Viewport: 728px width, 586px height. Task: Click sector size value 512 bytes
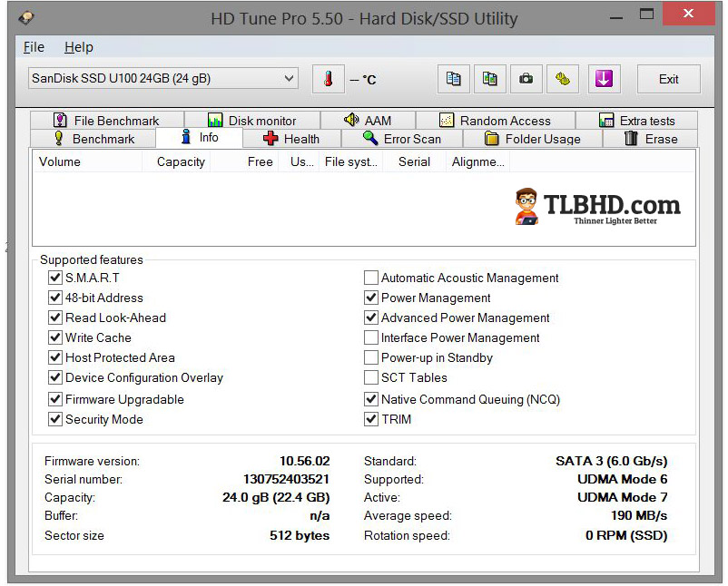(x=300, y=535)
